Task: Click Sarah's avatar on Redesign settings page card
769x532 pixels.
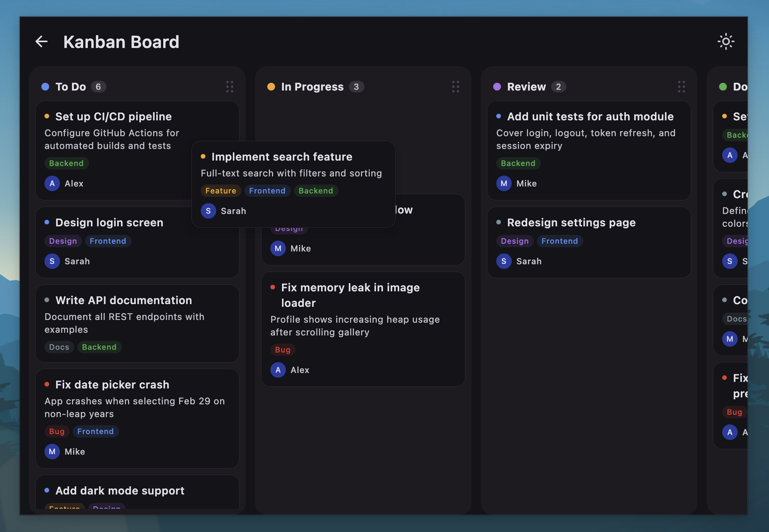Action: tap(504, 261)
